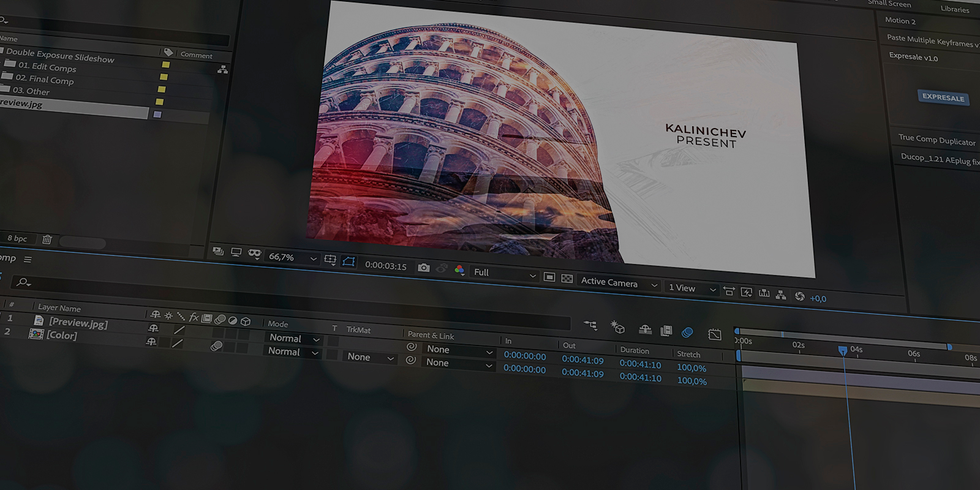
Task: Switch to the Libraries tab
Action: coord(955,9)
